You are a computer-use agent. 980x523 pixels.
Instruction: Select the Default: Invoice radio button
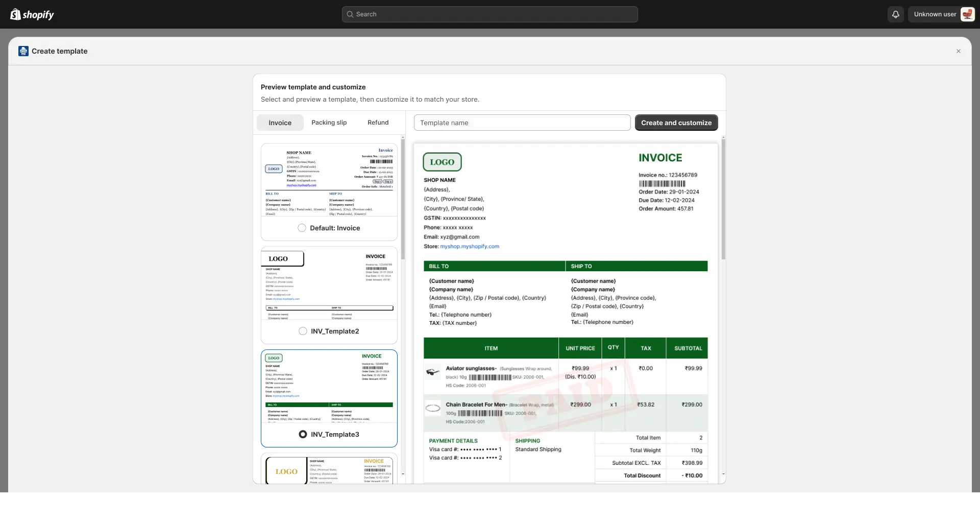(x=302, y=228)
